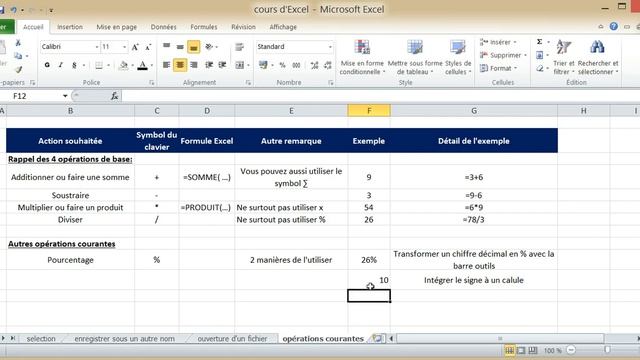
Task: Switch to enregistrer sous un autre nom sheet
Action: (x=124, y=338)
